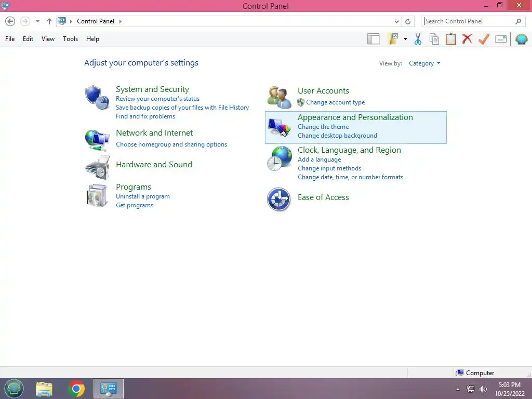Click Find and fix problems

[x=145, y=116]
